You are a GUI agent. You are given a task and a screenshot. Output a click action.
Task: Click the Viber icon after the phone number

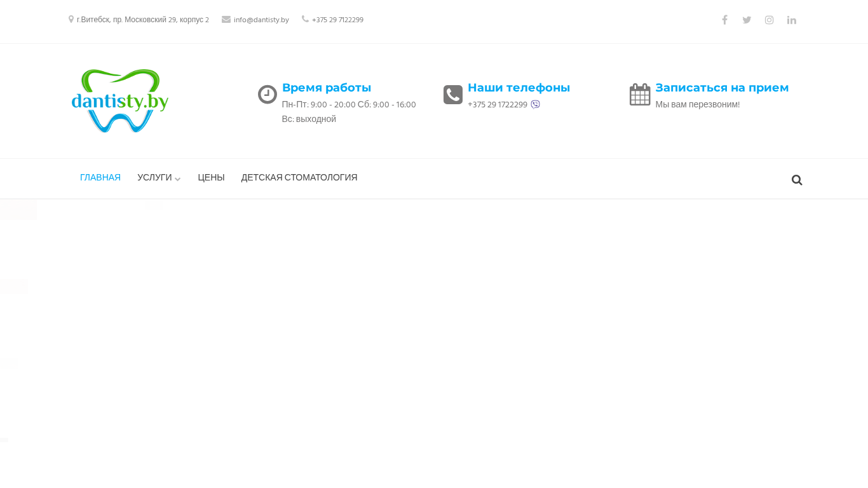pos(535,104)
